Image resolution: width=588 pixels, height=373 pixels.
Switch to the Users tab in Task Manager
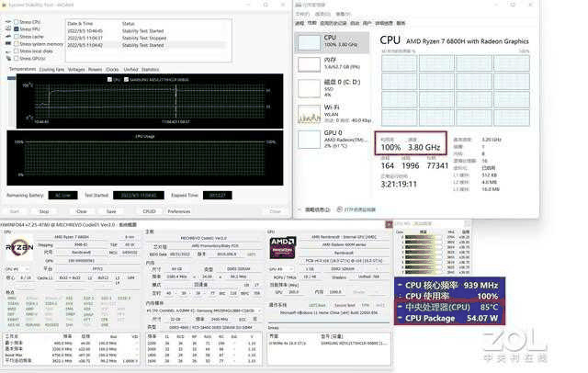click(x=367, y=23)
